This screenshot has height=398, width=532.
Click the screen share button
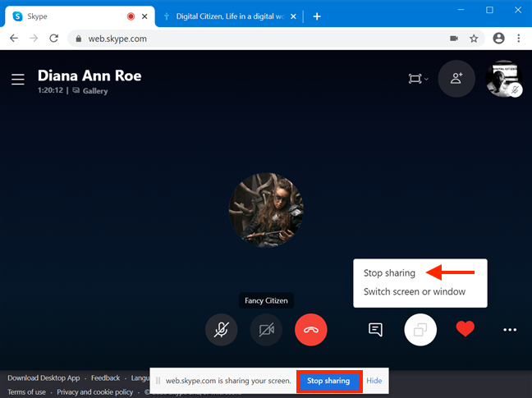(420, 330)
